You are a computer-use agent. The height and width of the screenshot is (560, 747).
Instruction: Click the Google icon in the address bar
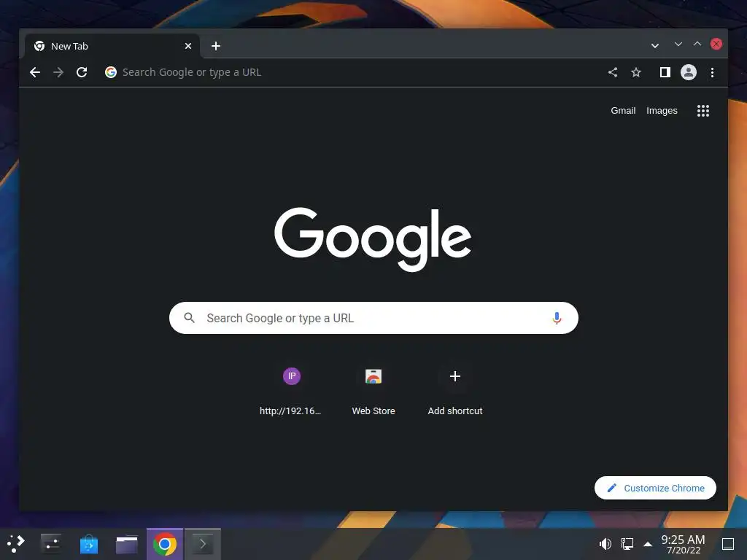pos(111,72)
